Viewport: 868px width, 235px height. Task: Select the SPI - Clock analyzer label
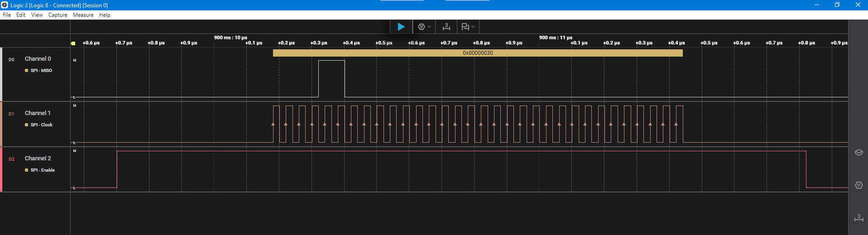[41, 125]
